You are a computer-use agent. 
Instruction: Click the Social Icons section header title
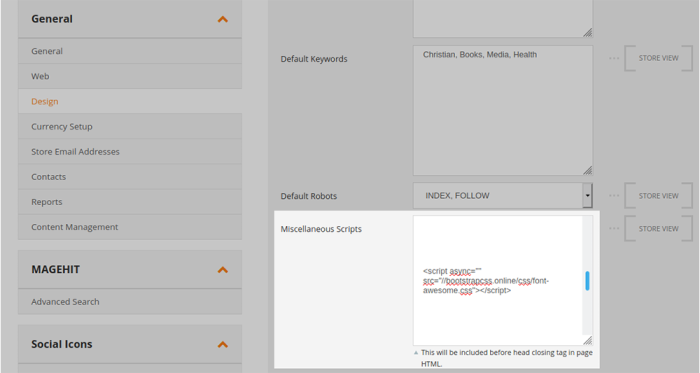click(x=62, y=344)
